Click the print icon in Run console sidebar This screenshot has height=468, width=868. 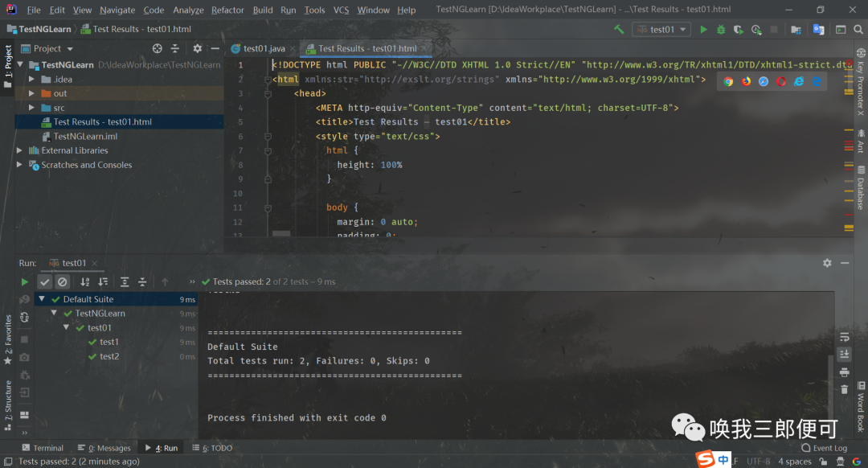(x=844, y=372)
